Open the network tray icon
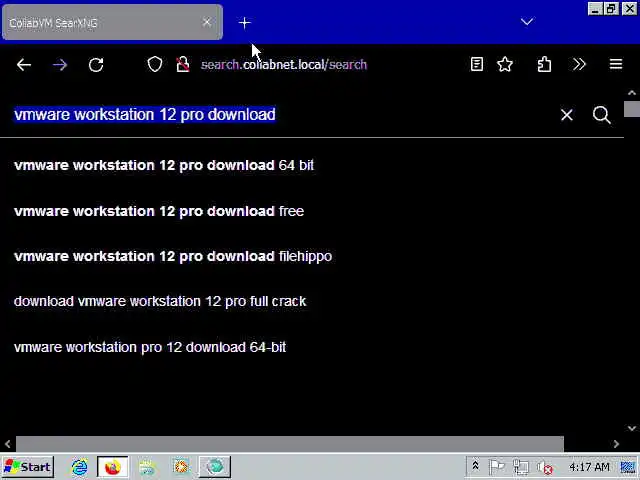The image size is (640, 480). click(520, 467)
